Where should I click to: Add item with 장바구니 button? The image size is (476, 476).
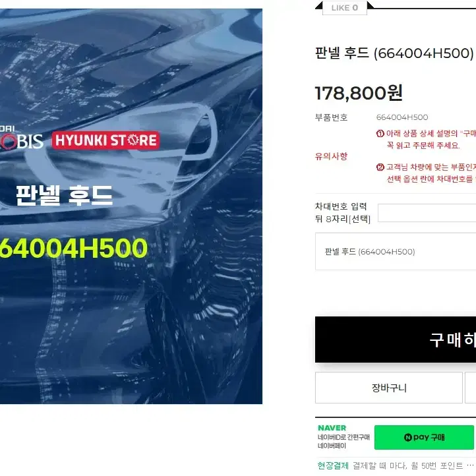388,388
